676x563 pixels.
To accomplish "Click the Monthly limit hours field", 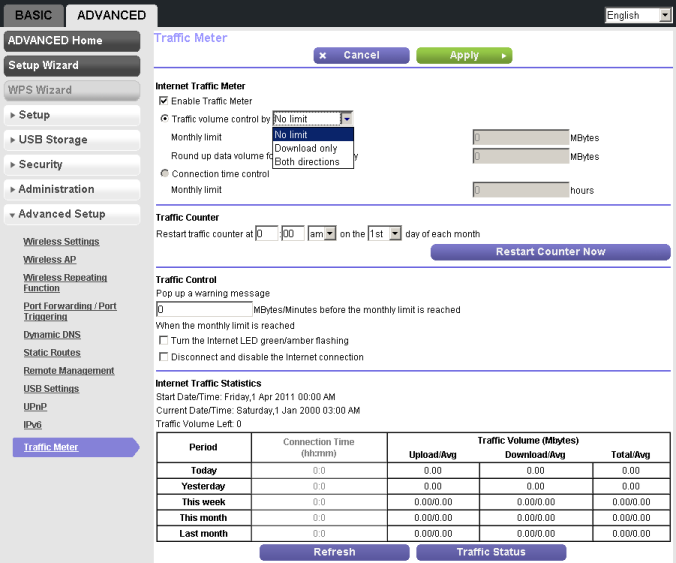I will click(x=521, y=190).
